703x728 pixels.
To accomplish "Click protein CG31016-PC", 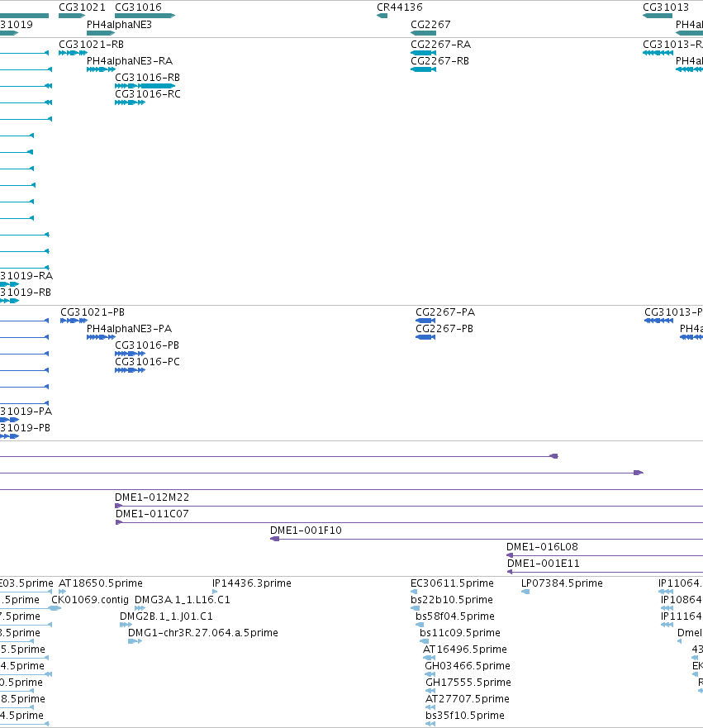I will [147, 362].
